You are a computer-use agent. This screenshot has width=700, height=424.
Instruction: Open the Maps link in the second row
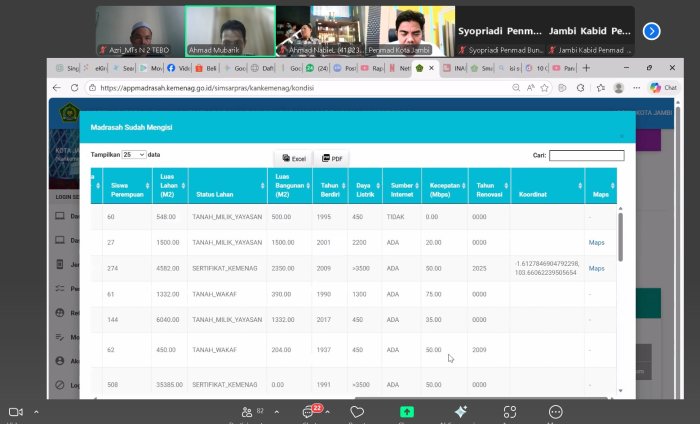coord(596,242)
